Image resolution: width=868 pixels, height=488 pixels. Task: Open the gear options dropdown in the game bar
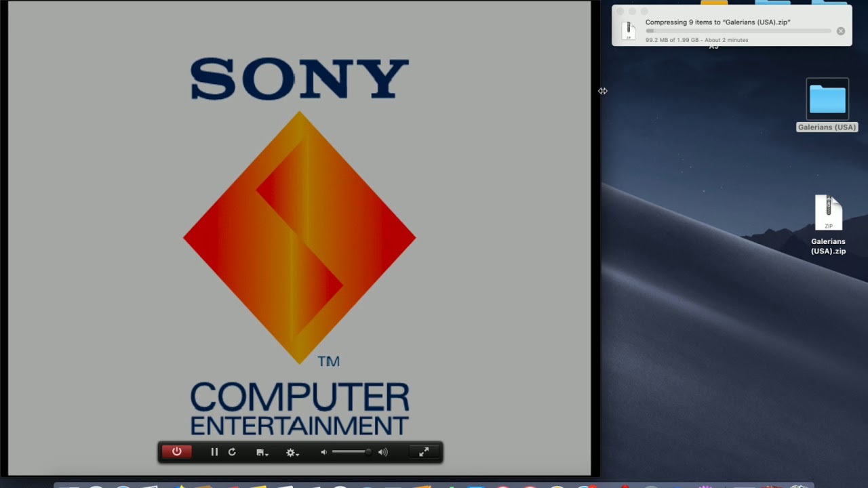[x=292, y=453]
